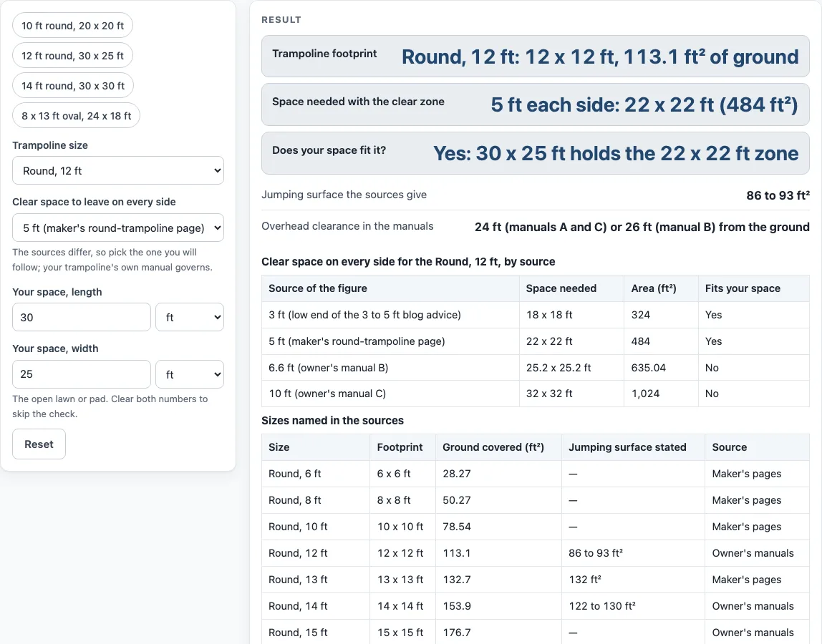This screenshot has height=644, width=822.
Task: Open the clear space per side dropdown
Action: pyautogui.click(x=118, y=228)
